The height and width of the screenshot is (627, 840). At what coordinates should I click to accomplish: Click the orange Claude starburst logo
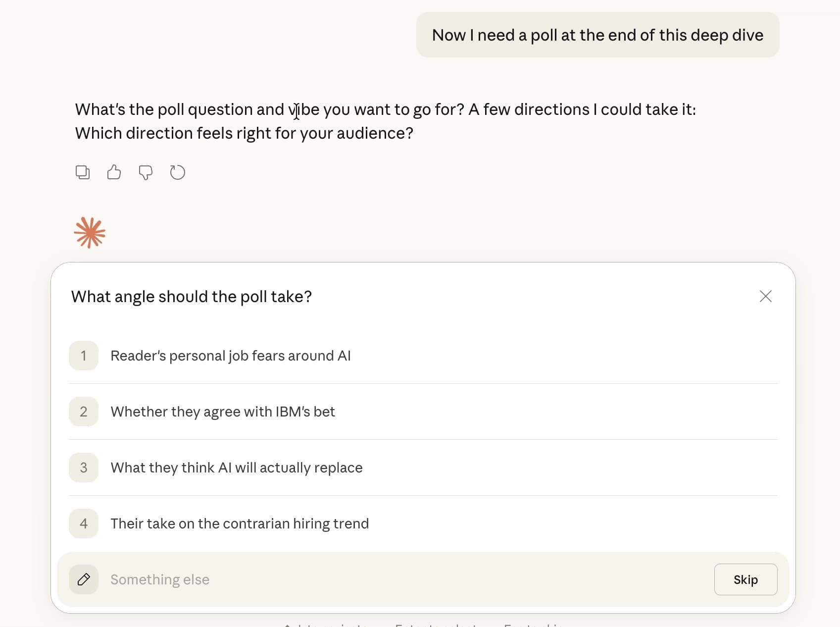90,233
